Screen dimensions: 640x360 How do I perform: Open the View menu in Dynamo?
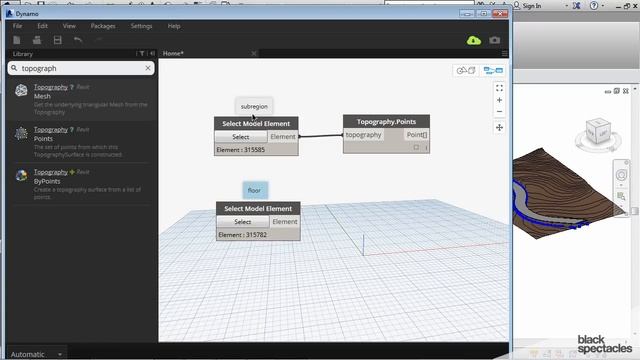point(69,26)
